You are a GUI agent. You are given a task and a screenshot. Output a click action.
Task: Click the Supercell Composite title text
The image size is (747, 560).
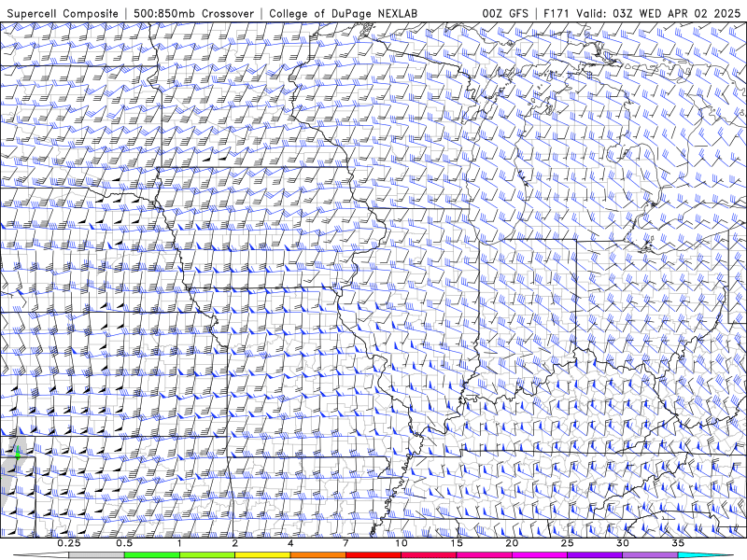(63, 13)
